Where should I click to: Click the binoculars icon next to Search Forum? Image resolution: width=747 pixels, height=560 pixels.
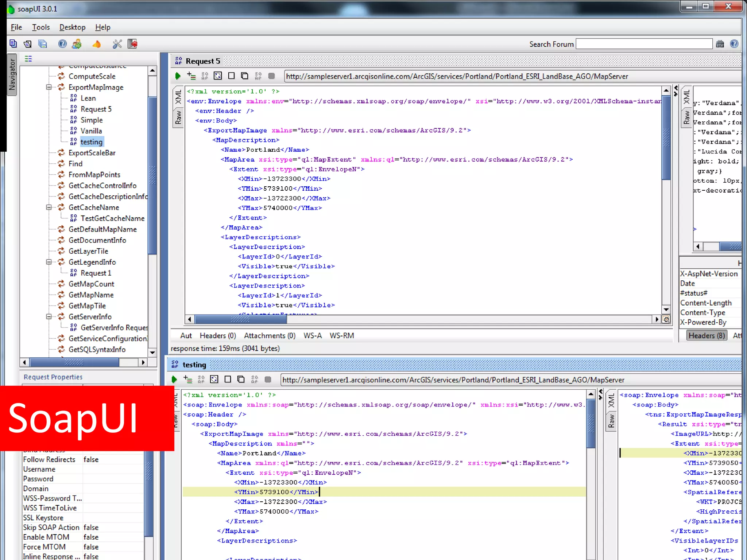point(720,44)
